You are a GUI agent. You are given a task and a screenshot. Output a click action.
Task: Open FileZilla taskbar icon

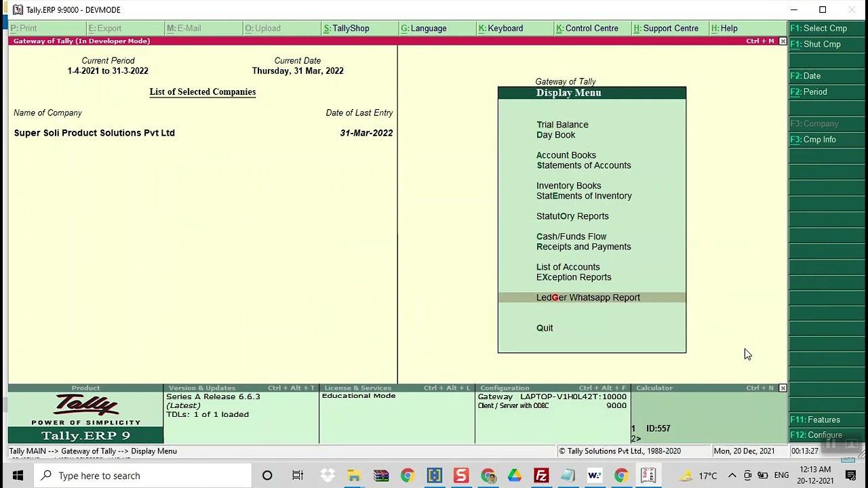(x=541, y=476)
